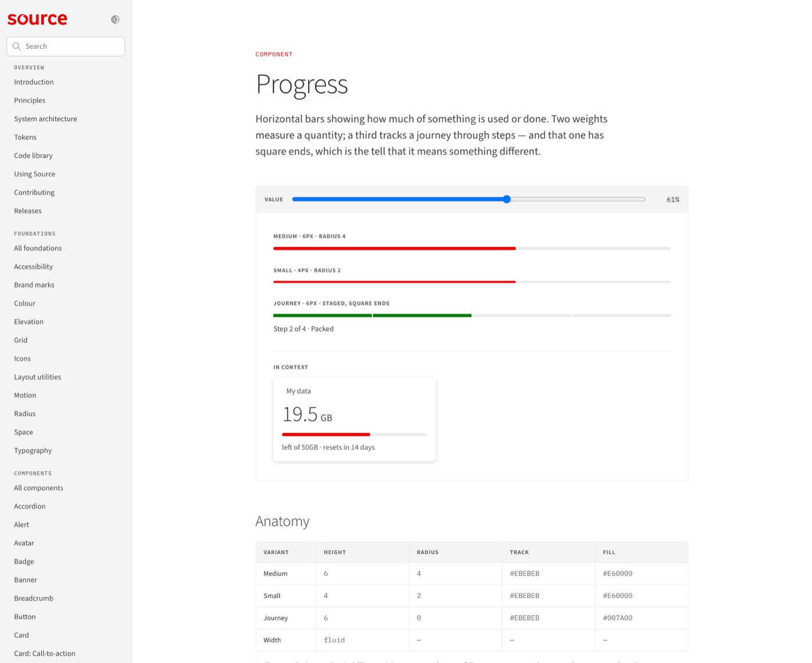Go to Principles in sidebar
This screenshot has height=663, width=812.
(30, 100)
